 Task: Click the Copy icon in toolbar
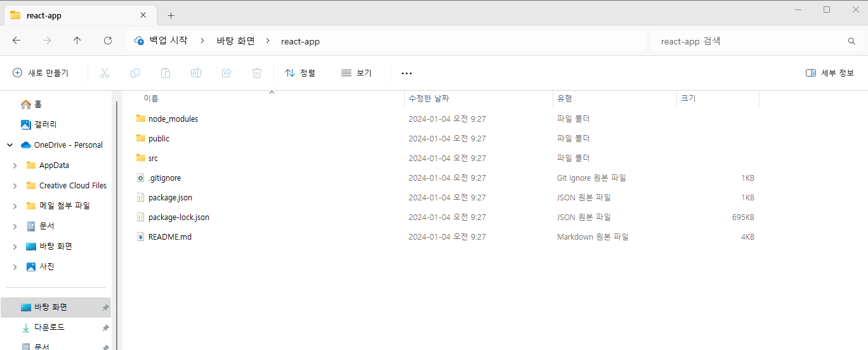point(135,73)
